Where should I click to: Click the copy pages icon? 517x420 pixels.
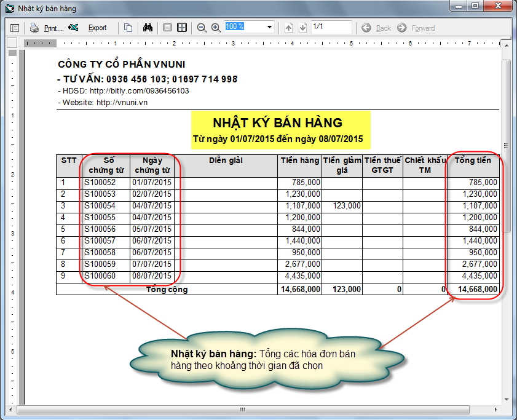(x=128, y=28)
